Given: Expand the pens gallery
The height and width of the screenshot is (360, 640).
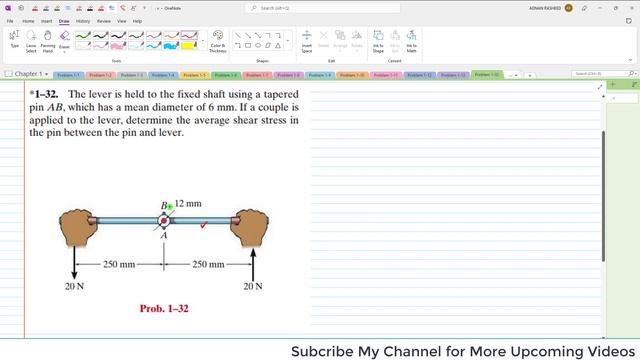Looking at the screenshot, I should pos(203,41).
